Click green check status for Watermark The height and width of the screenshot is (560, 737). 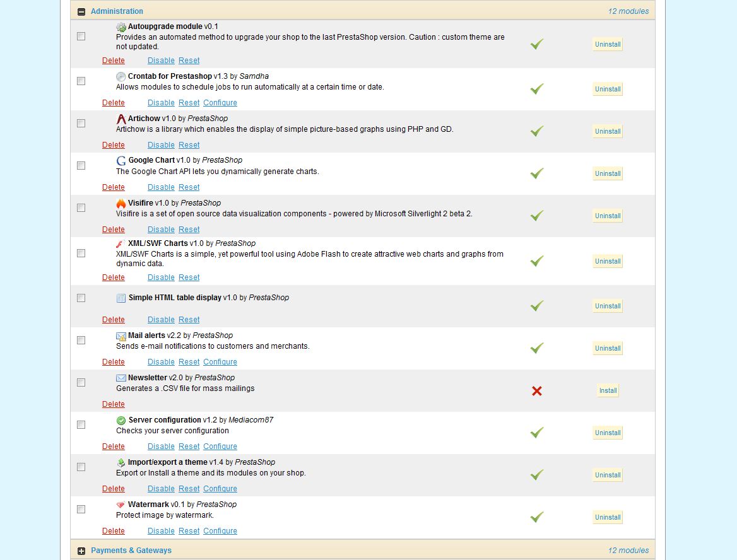coord(537,517)
